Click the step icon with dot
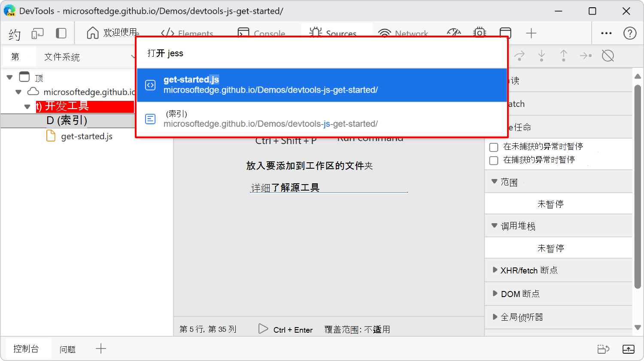644x361 pixels. tap(586, 55)
